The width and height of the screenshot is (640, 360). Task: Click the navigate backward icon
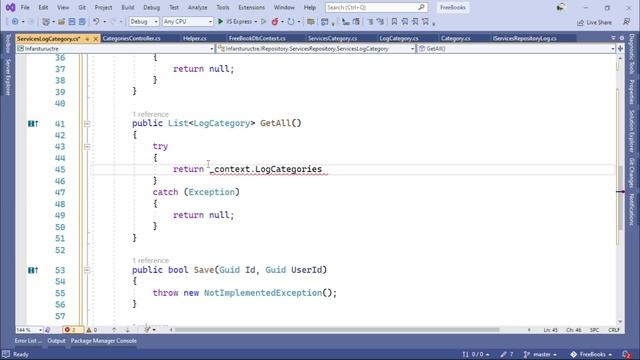click(x=15, y=22)
